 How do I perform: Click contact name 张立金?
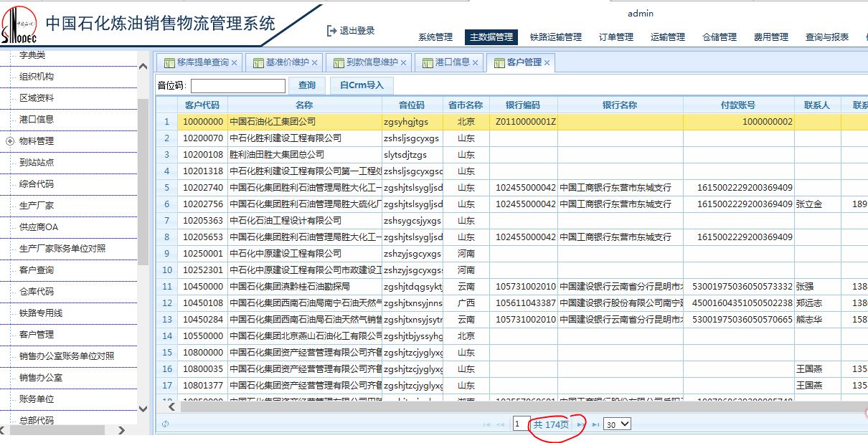pos(809,204)
